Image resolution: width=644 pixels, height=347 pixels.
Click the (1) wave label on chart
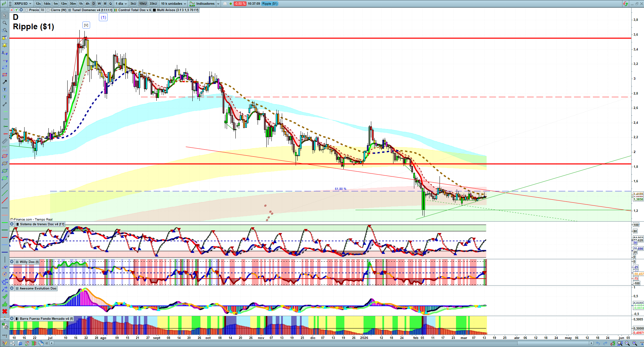click(103, 17)
